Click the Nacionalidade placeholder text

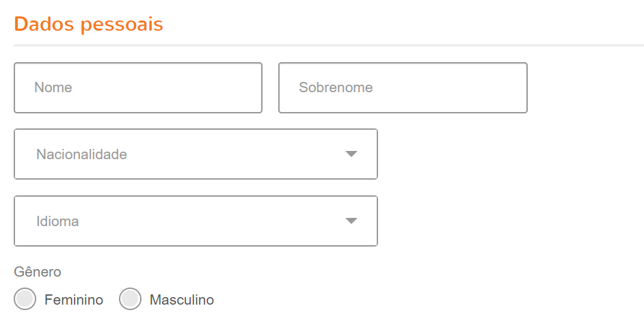[x=81, y=154]
